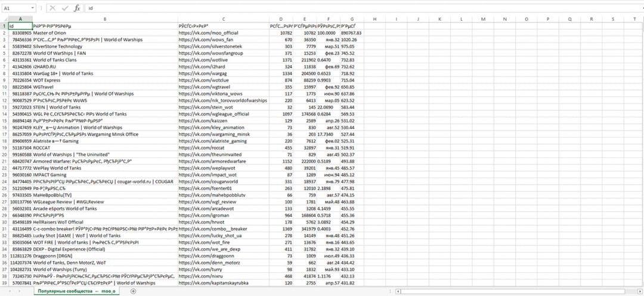Click the 'IMPACT Gaming' cell
Viewport: 644px width, 296px height.
pyautogui.click(x=105, y=175)
